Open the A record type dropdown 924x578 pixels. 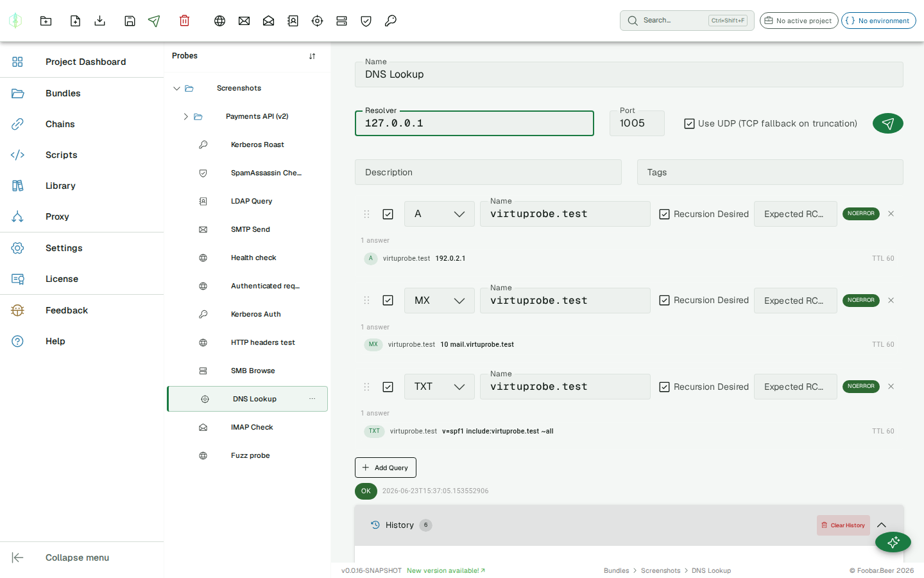click(x=440, y=214)
